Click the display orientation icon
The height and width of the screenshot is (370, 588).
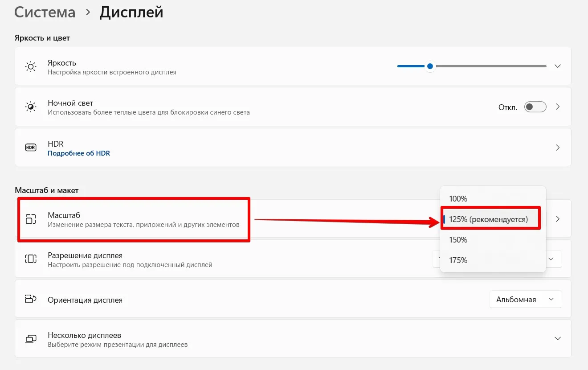point(30,299)
